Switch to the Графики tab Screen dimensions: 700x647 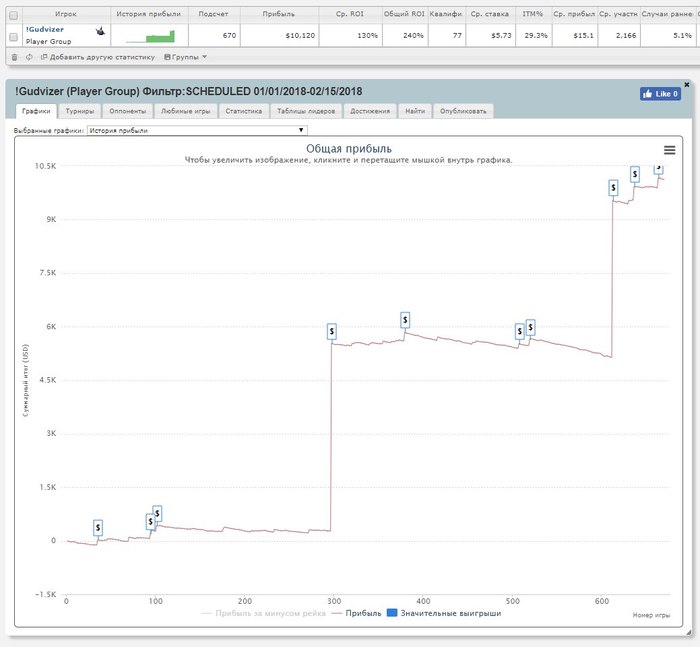coord(36,111)
